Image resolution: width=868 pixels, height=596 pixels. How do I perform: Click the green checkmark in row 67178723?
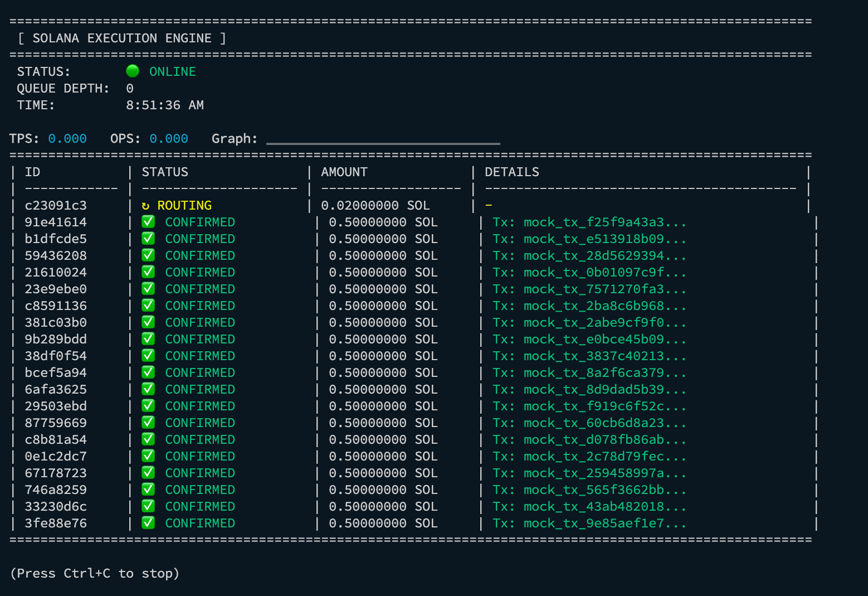[x=148, y=472]
